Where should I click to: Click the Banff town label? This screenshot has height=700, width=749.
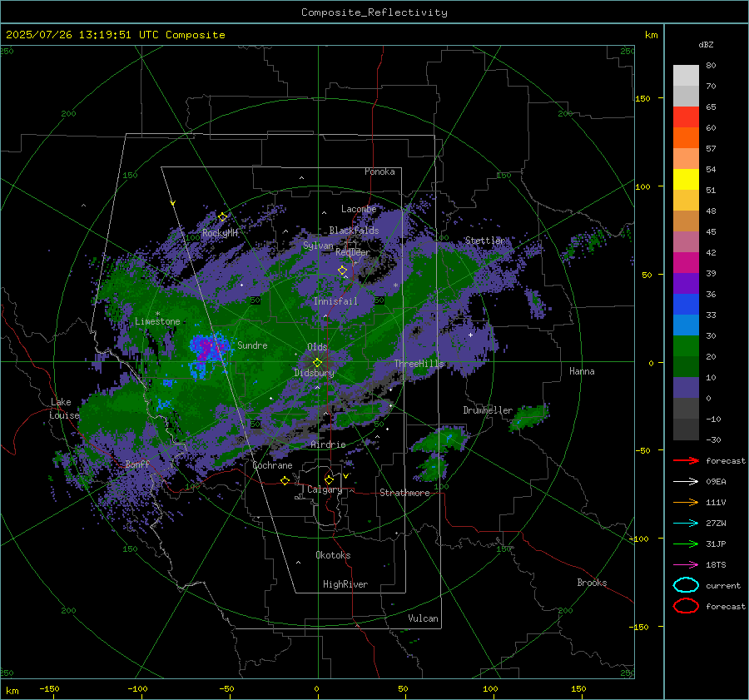[x=137, y=464]
